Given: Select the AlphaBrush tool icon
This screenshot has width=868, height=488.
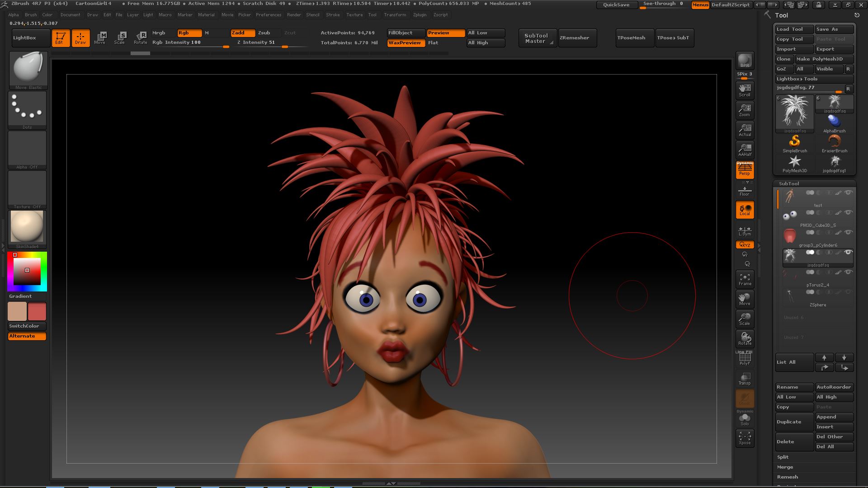Looking at the screenshot, I should tap(835, 124).
